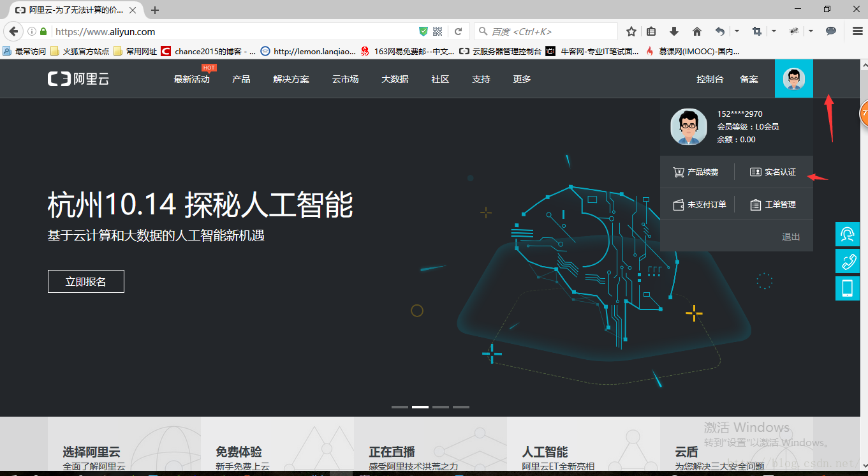The width and height of the screenshot is (868, 476).
Task: Open the chance2015的博客 bookmark
Action: [x=209, y=51]
